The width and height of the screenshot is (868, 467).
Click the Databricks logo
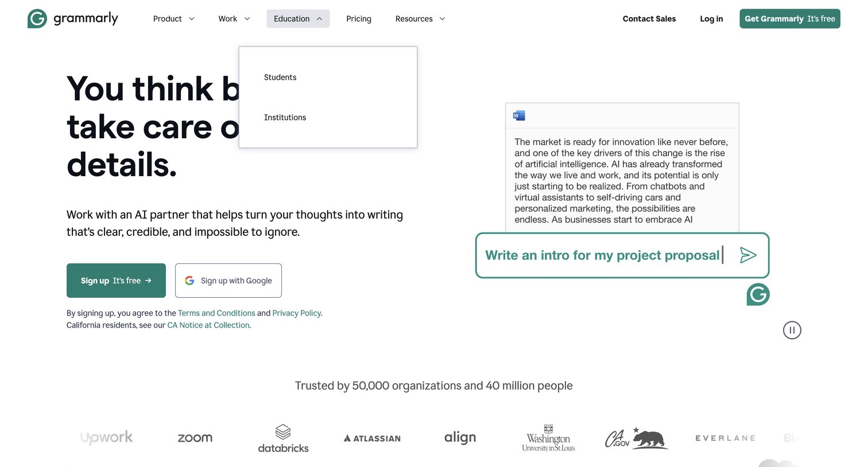(x=283, y=438)
